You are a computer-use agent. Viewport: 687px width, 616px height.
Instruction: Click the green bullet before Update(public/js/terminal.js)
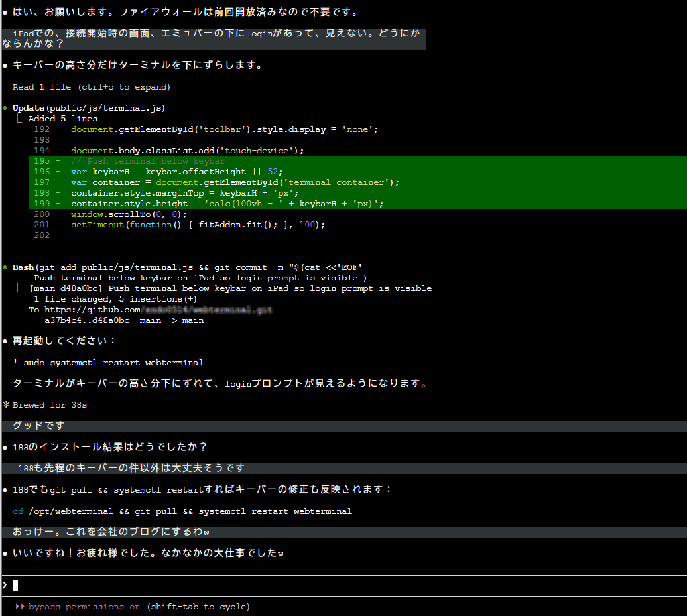(5, 108)
